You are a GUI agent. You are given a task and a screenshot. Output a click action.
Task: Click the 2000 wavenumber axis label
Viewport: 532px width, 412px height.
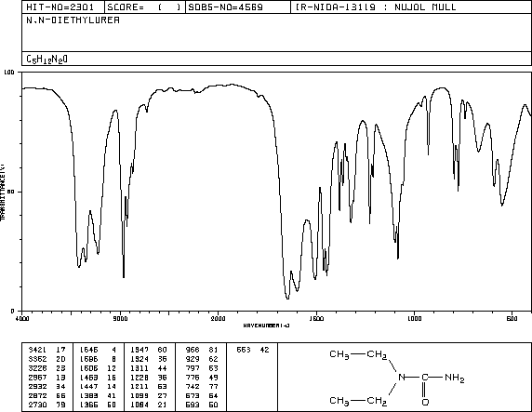point(219,318)
